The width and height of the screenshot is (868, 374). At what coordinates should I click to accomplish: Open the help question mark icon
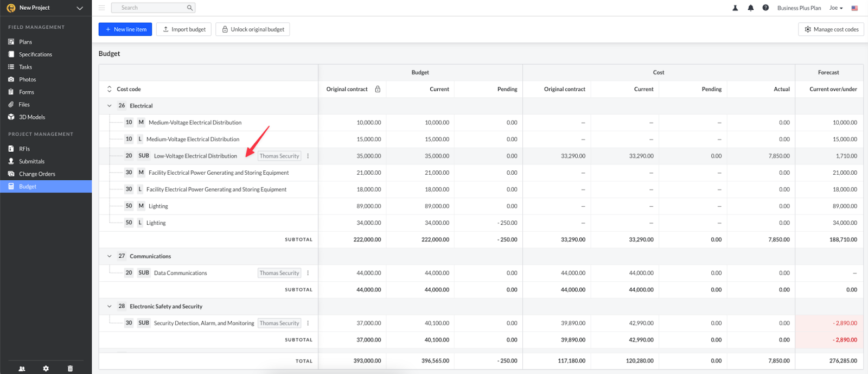pos(765,8)
